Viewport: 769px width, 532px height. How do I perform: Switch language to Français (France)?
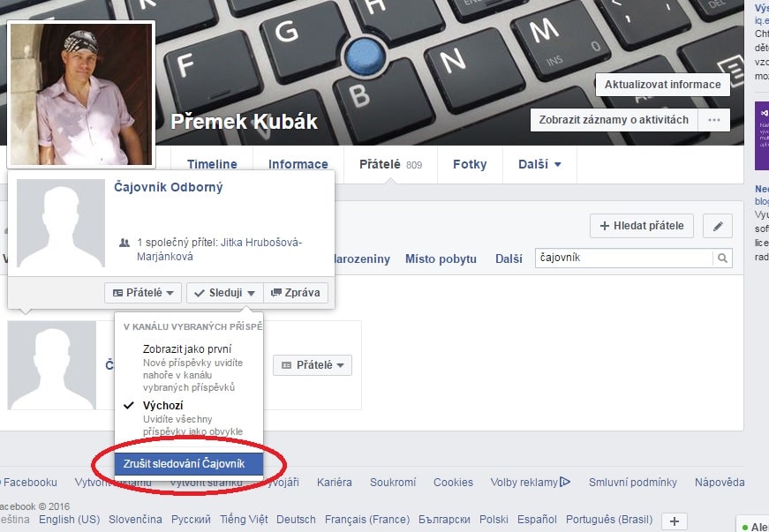point(367,520)
